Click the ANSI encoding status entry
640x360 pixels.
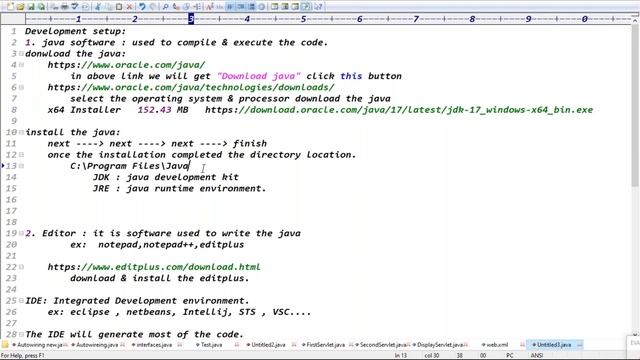[x=536, y=356]
